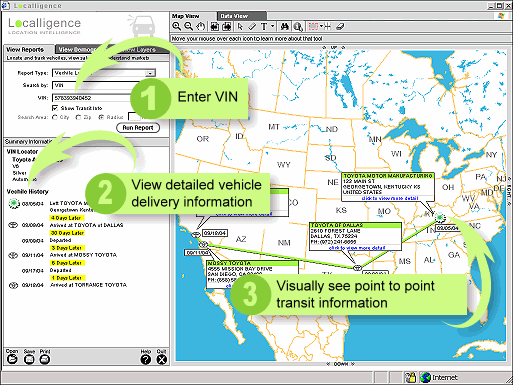
Task: Click the Open folder icon
Action: pyautogui.click(x=12, y=359)
